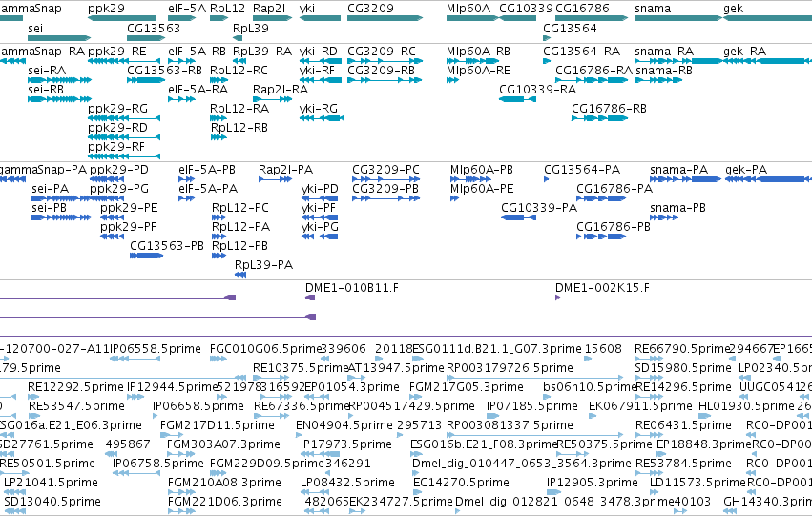Viewport: 812px width, 516px height.
Task: Select the Mlp60A gene label
Action: point(468,9)
